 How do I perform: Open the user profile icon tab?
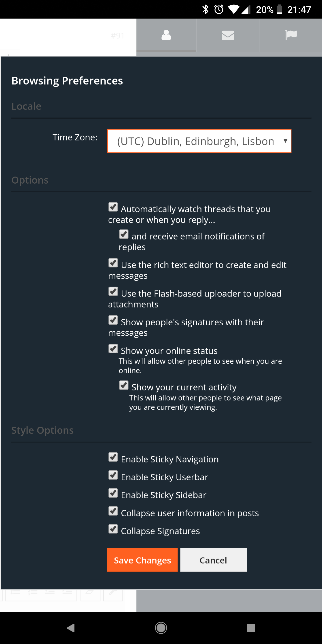(166, 35)
